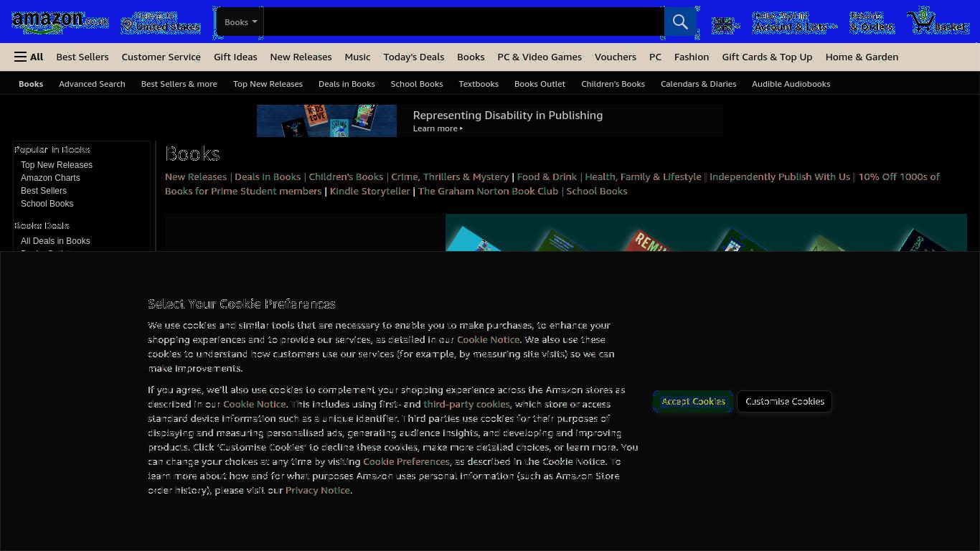Open Calendars & Diaries
The image size is (980, 551).
pyautogui.click(x=698, y=84)
